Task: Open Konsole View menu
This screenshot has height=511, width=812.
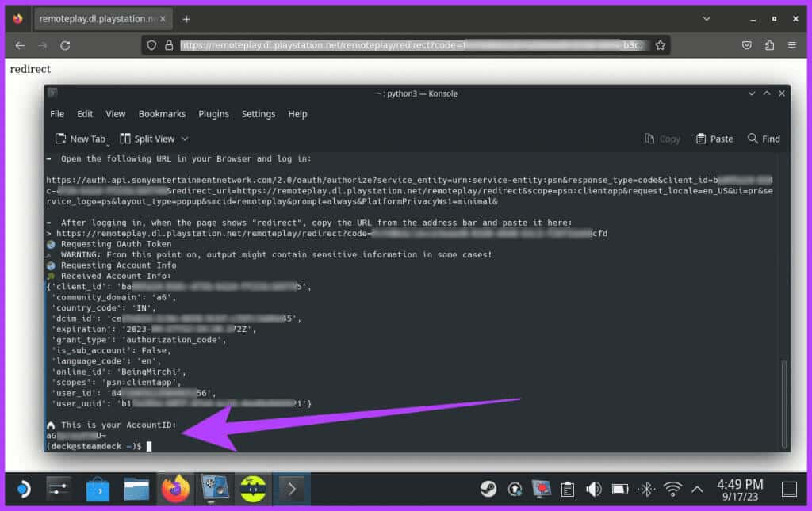Action: tap(116, 114)
